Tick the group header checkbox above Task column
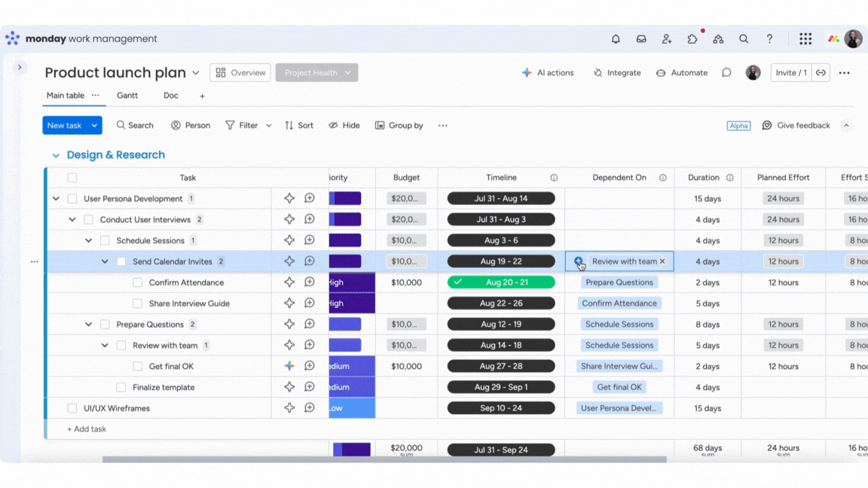The image size is (868, 488). click(72, 177)
